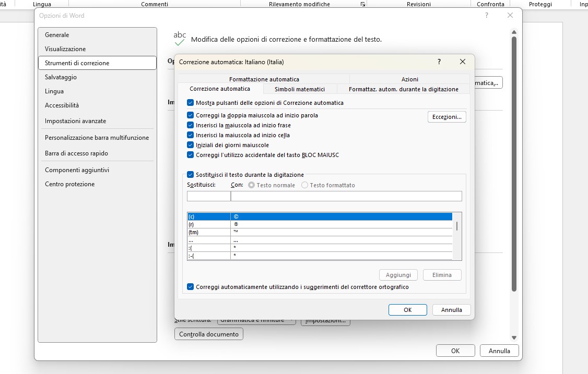Viewport: 588px width, 374px height.
Task: Open the Formattazione automatica tab
Action: [264, 79]
